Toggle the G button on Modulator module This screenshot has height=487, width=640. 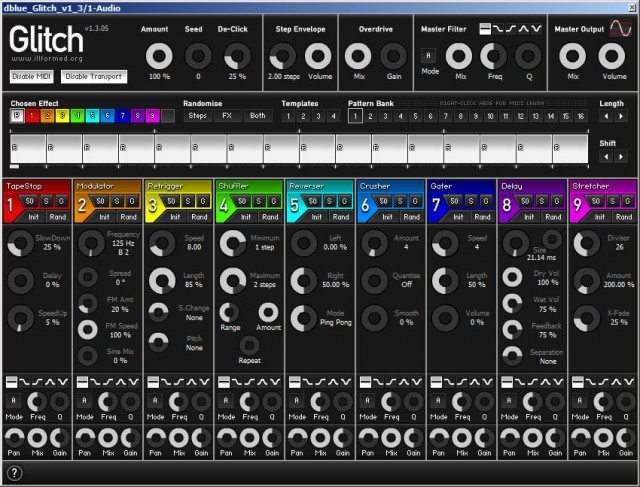(132, 201)
